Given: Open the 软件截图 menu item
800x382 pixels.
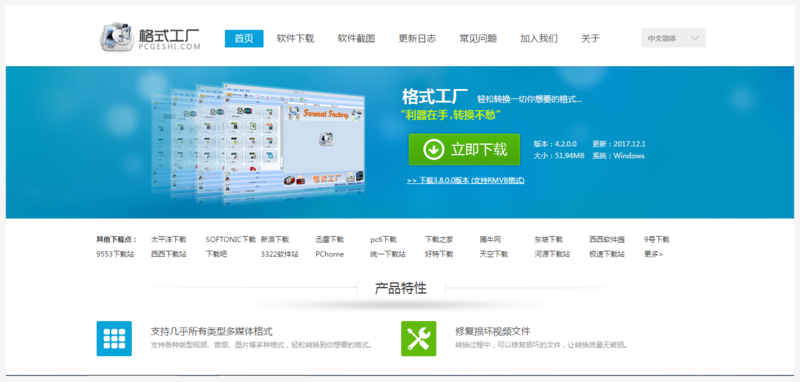Looking at the screenshot, I should point(356,38).
